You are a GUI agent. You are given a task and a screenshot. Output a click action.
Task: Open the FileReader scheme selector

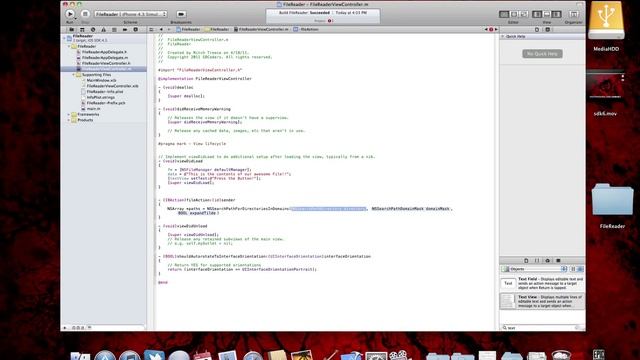(x=131, y=14)
